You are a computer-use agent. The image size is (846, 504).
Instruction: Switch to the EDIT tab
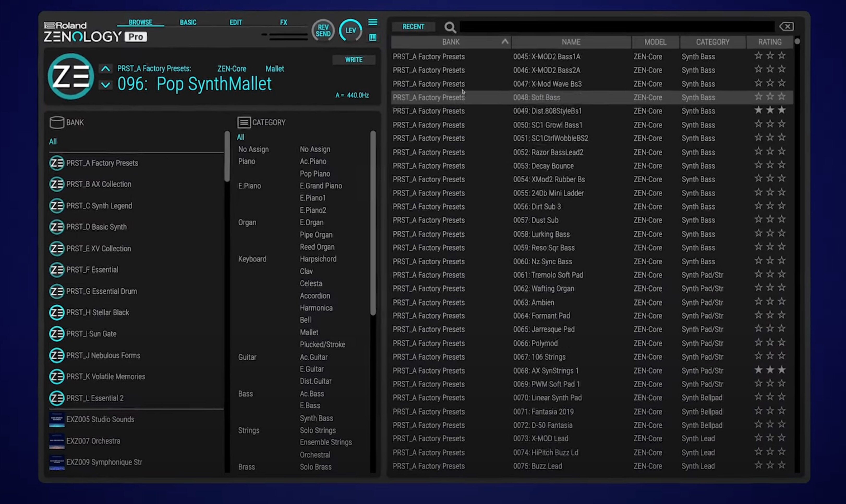click(x=235, y=22)
